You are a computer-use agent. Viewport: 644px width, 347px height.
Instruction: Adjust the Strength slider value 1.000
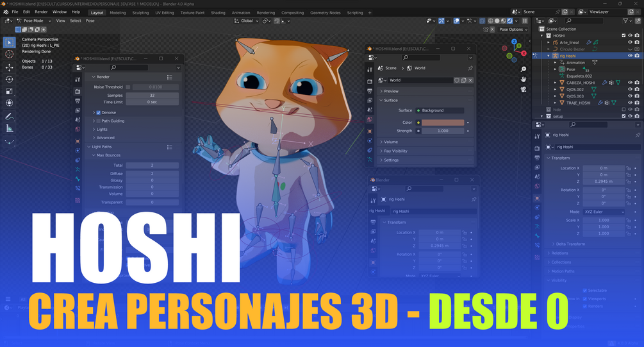click(443, 131)
